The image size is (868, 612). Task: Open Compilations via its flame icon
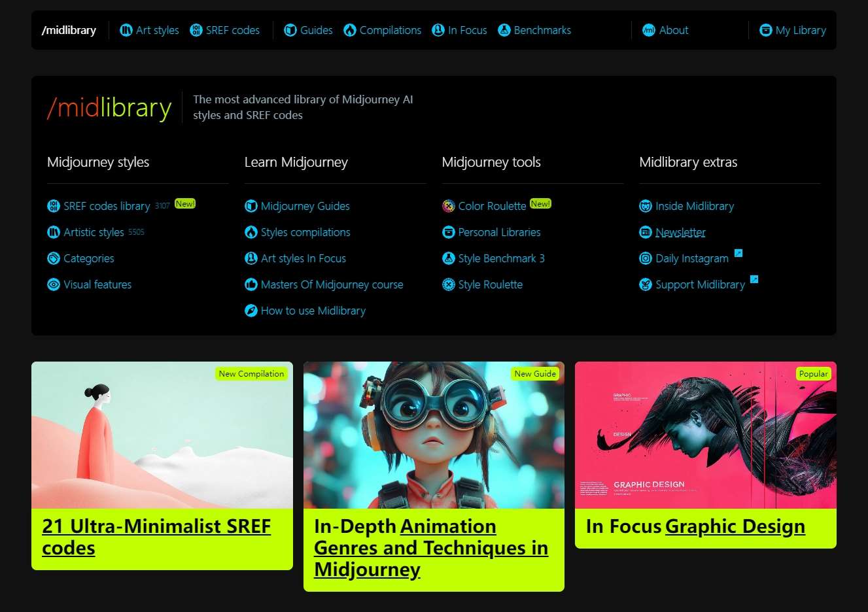pyautogui.click(x=351, y=30)
